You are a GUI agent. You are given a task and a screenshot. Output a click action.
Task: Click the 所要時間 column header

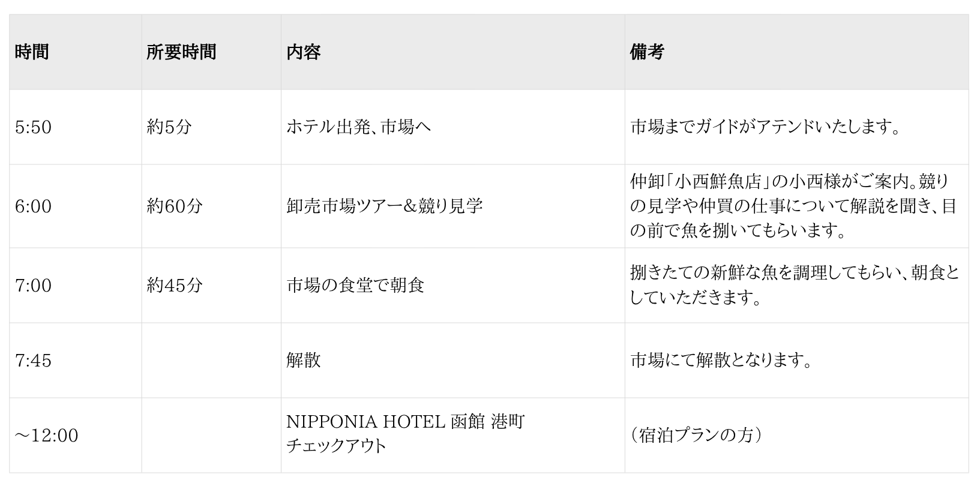click(181, 52)
